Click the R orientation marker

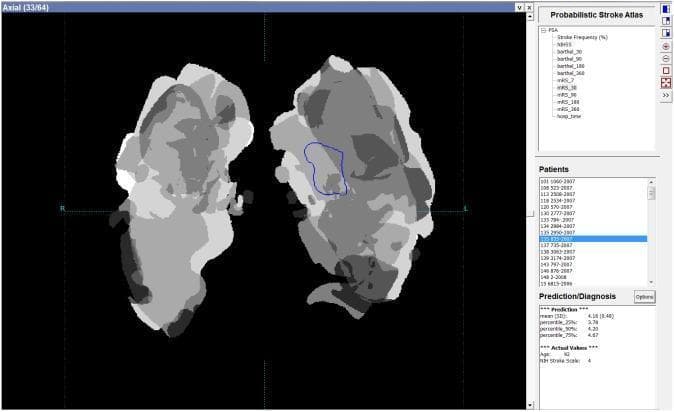[x=62, y=209]
